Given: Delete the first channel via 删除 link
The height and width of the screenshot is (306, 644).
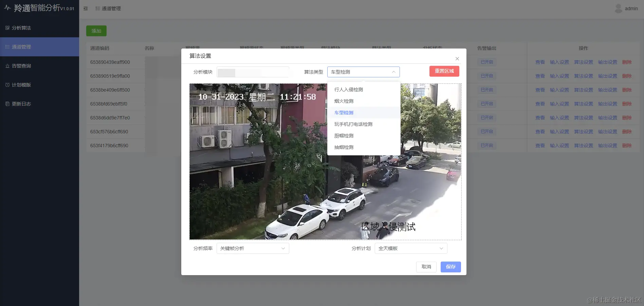Looking at the screenshot, I should [x=627, y=62].
